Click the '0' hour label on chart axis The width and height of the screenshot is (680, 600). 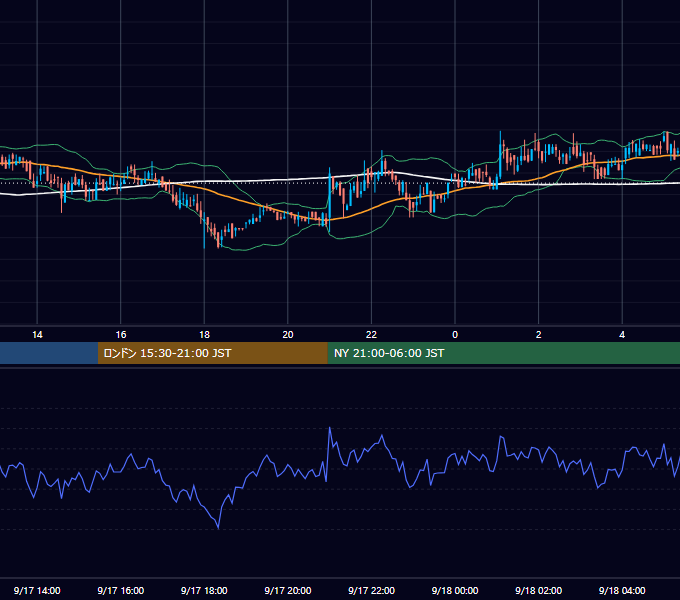(x=455, y=335)
